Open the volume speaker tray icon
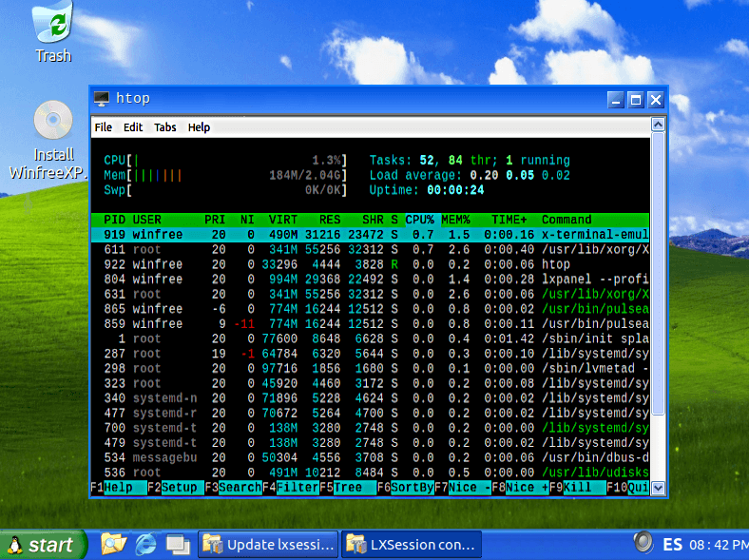The image size is (749, 560). click(643, 543)
